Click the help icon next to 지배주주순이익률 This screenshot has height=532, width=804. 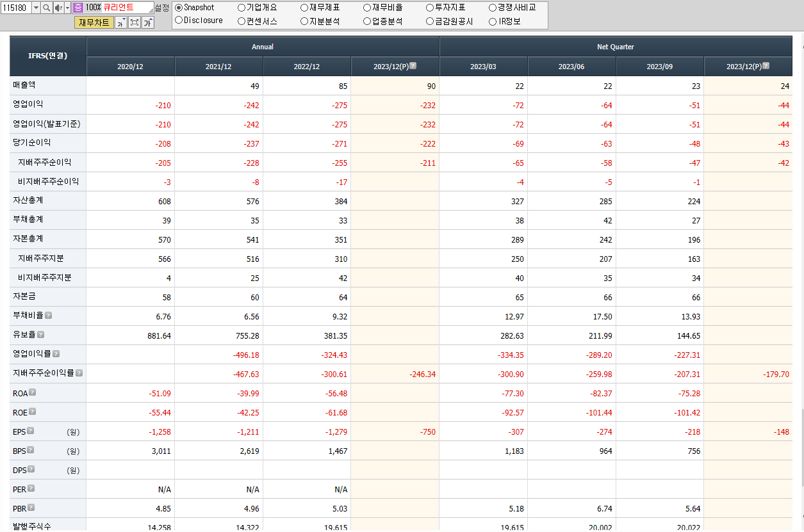coord(79,373)
